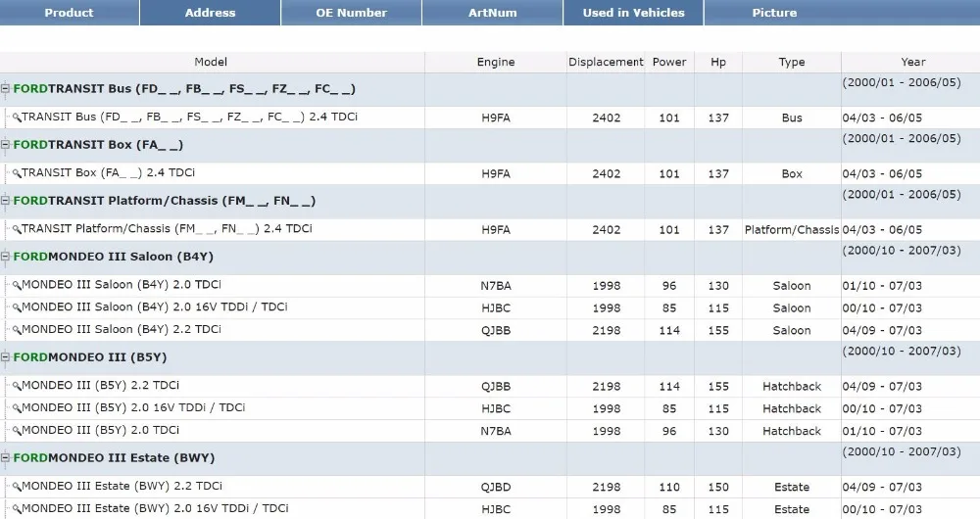Collapse the FORD MONDEO III (B5Y) group
Image resolution: width=980 pixels, height=519 pixels.
point(5,357)
